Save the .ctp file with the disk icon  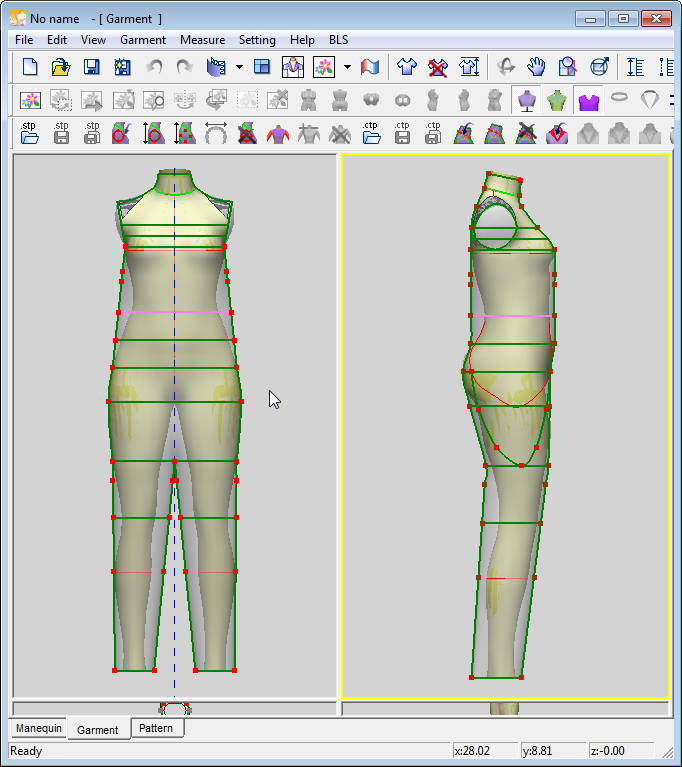click(x=402, y=133)
